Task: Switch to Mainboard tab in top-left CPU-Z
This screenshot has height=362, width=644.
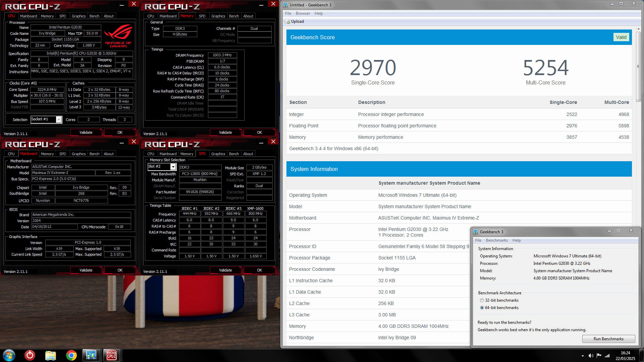Action: click(29, 16)
